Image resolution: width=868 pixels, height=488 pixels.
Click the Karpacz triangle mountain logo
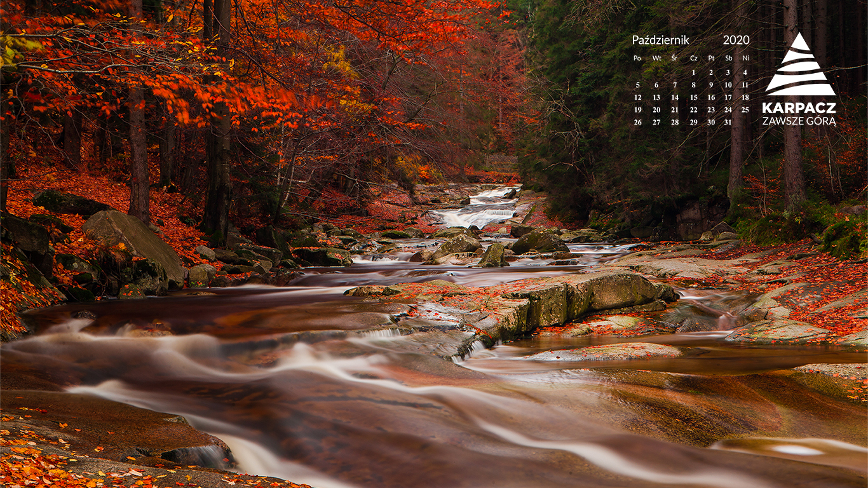(x=799, y=65)
